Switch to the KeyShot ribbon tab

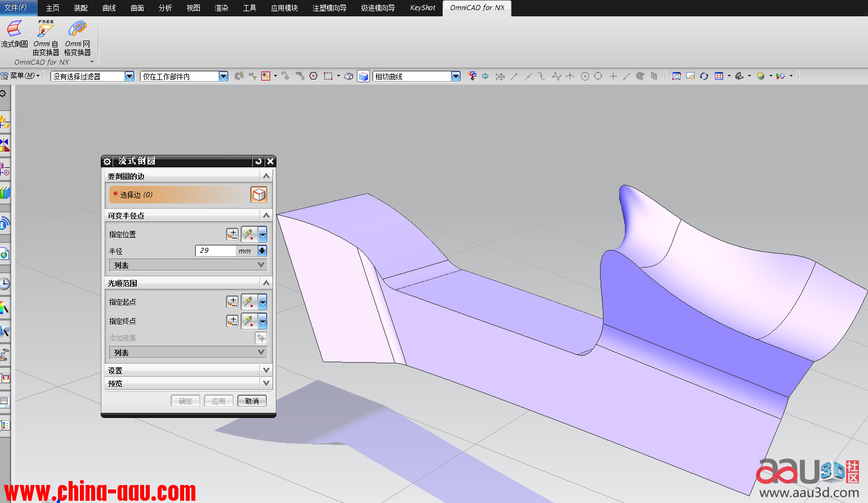coord(422,8)
